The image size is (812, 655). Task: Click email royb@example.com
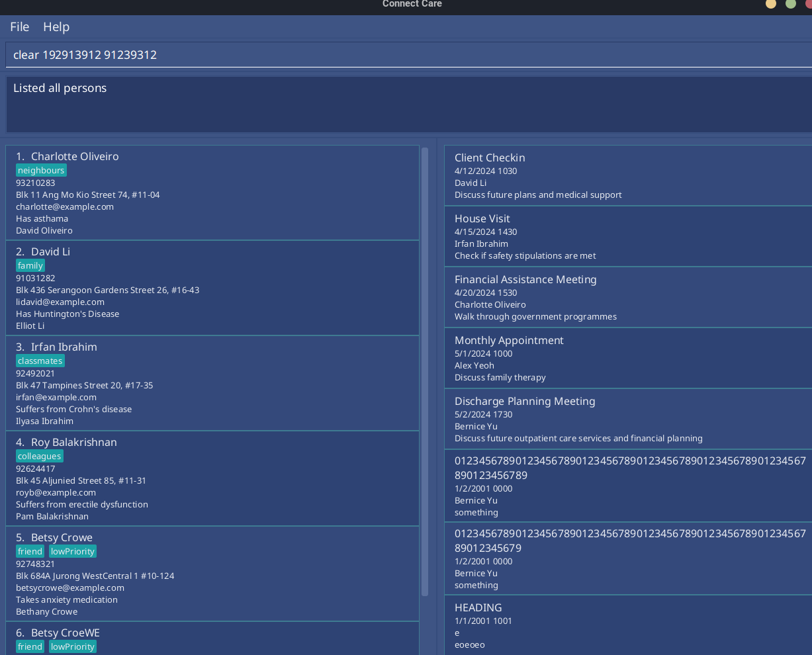56,492
